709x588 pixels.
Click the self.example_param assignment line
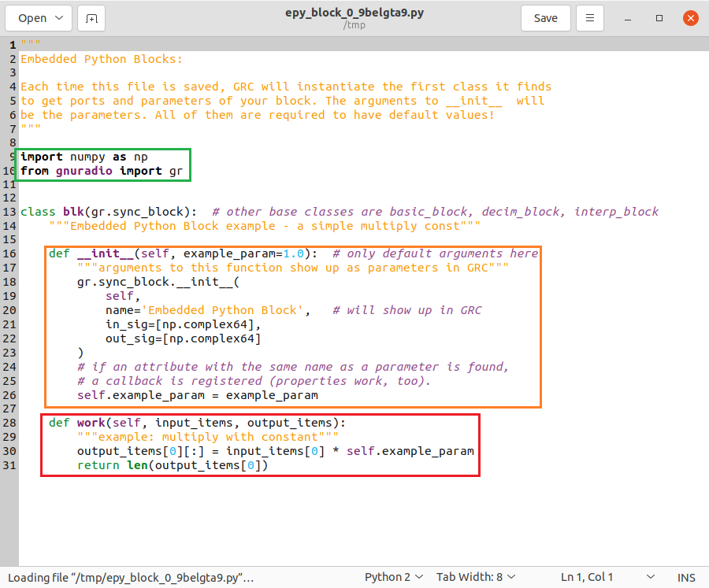(197, 395)
